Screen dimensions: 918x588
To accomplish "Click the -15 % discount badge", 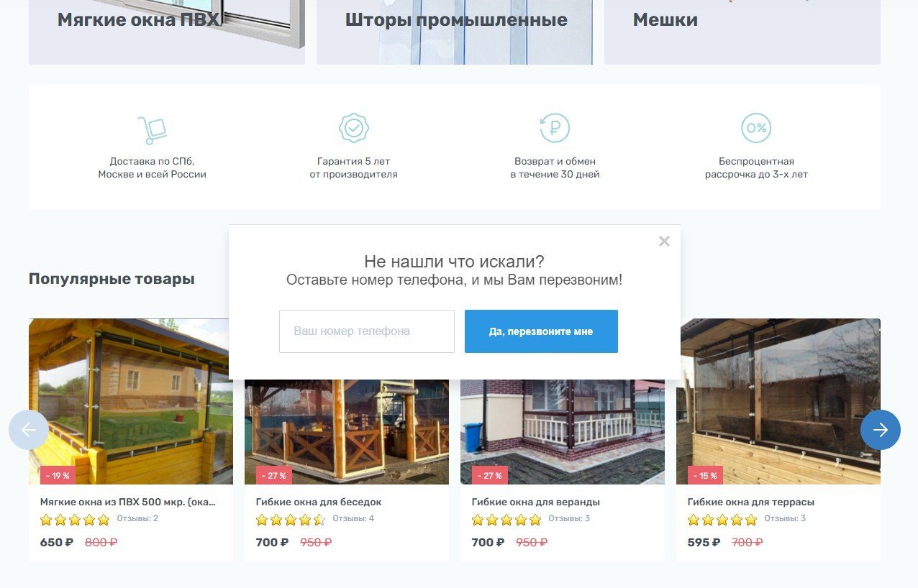I will click(x=705, y=475).
